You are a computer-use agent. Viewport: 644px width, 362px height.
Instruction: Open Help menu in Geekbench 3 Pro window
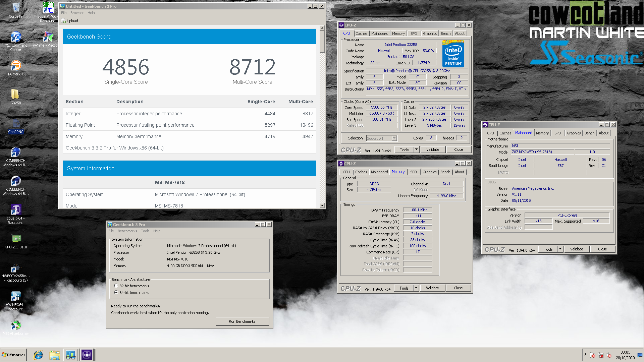pyautogui.click(x=157, y=231)
